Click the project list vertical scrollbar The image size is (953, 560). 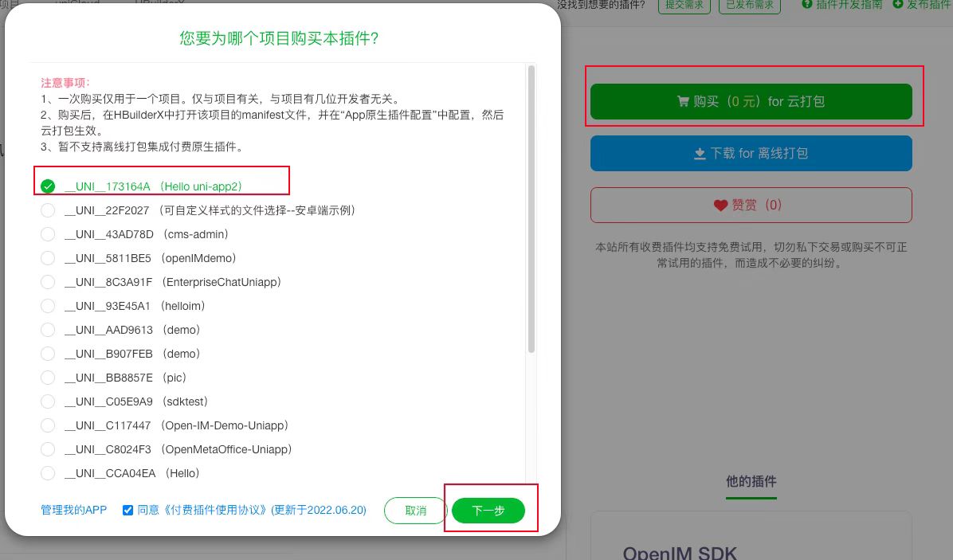click(x=531, y=210)
